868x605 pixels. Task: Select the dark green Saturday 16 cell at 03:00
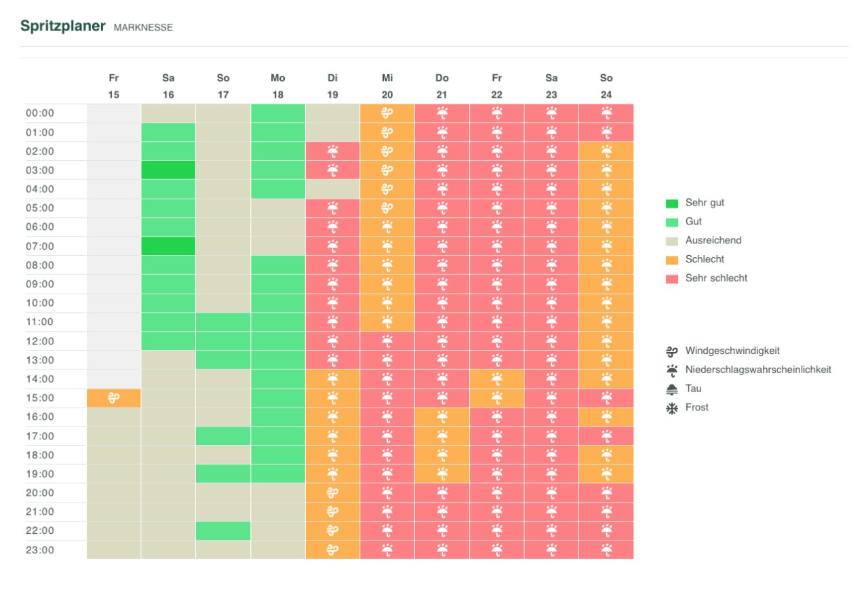[x=168, y=170]
